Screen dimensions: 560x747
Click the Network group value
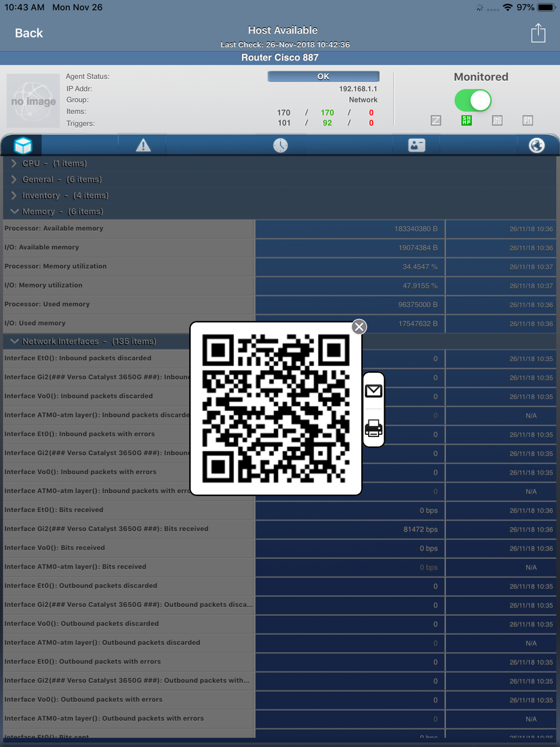(x=363, y=100)
